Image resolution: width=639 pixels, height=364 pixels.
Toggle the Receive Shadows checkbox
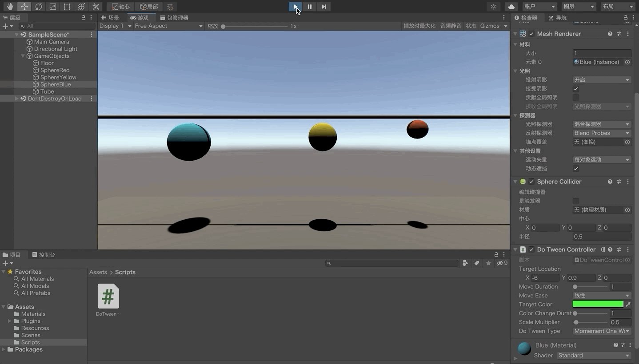[x=576, y=89]
